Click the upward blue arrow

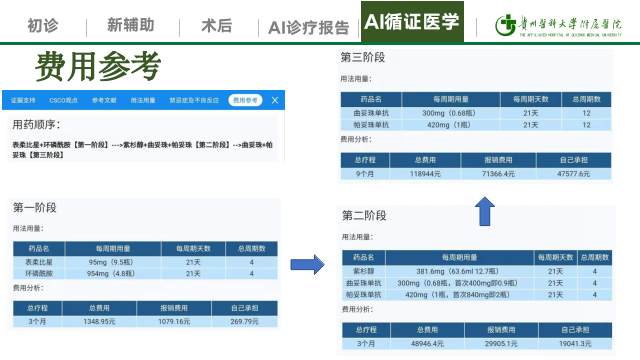point(485,211)
